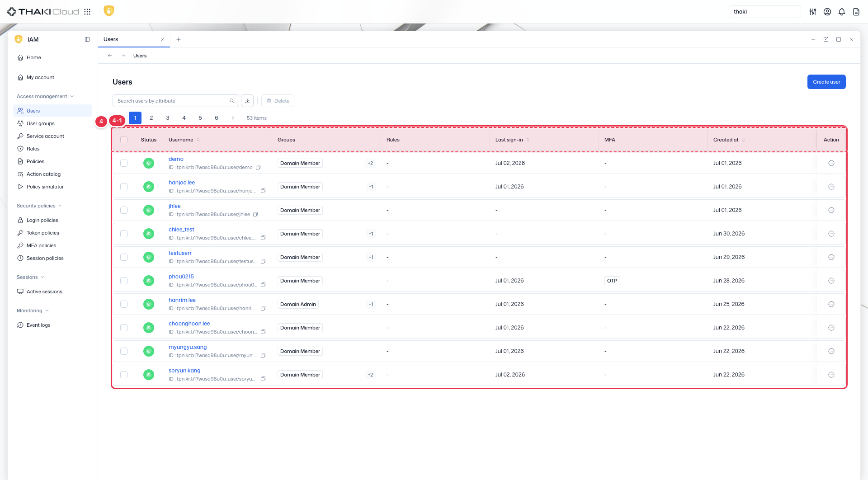Copy the demo user ID

[259, 167]
